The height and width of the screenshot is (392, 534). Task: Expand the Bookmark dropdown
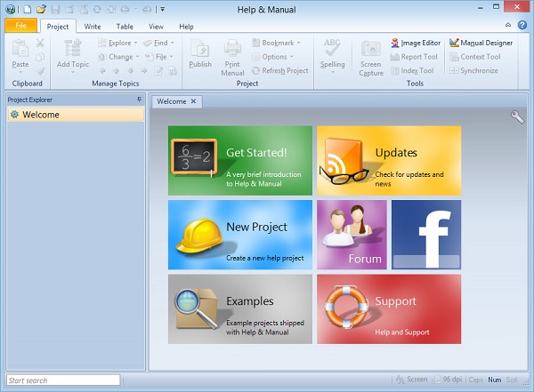(276, 43)
